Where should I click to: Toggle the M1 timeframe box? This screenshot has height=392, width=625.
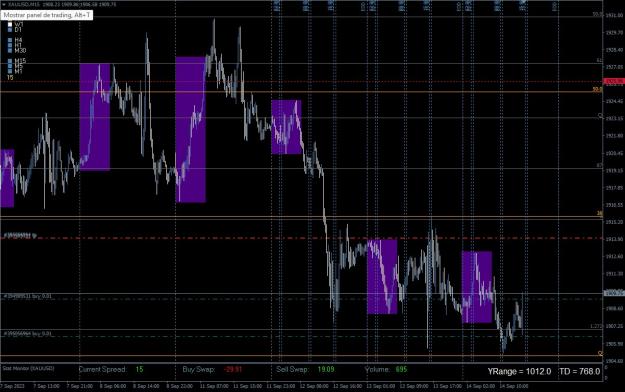(10, 71)
